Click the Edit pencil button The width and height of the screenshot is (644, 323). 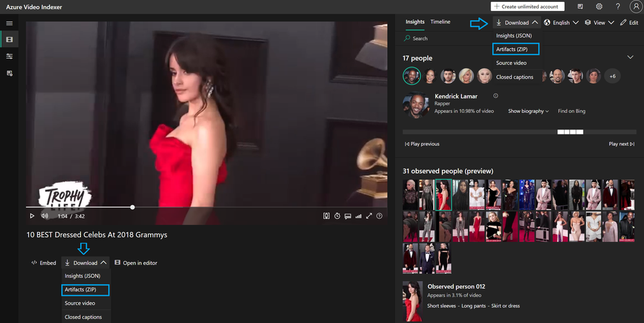point(629,23)
